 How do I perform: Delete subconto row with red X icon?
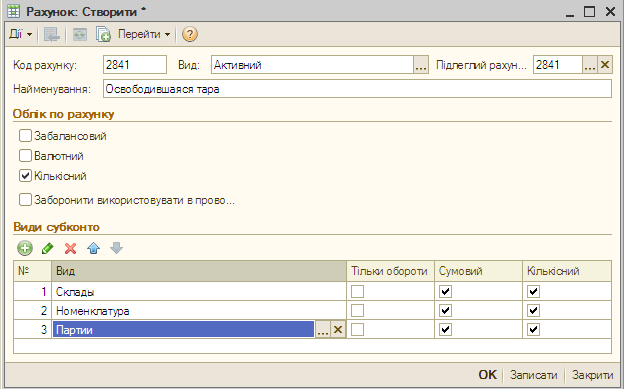(70, 248)
